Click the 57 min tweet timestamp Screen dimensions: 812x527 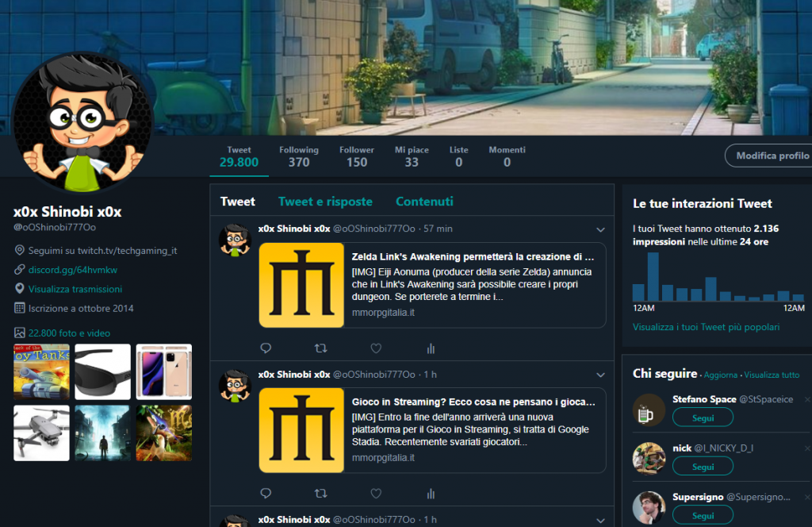tap(438, 229)
